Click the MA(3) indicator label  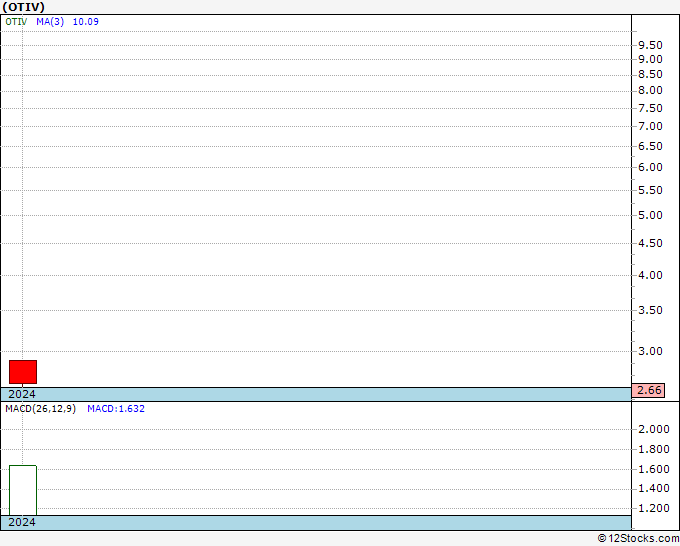[50, 22]
